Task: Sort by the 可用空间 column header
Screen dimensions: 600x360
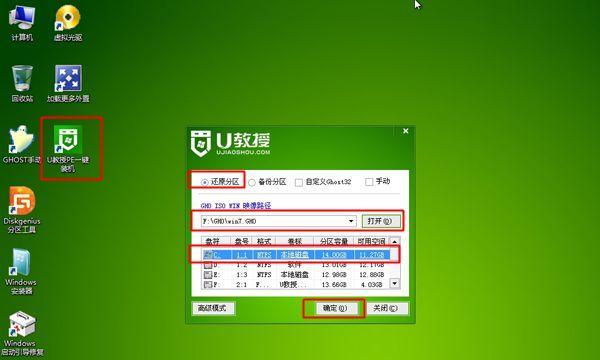Action: tap(371, 241)
